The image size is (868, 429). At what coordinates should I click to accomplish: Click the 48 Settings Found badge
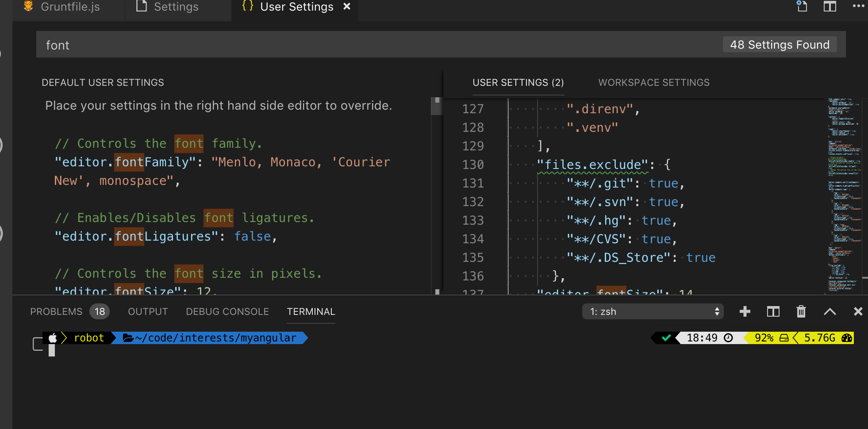780,44
